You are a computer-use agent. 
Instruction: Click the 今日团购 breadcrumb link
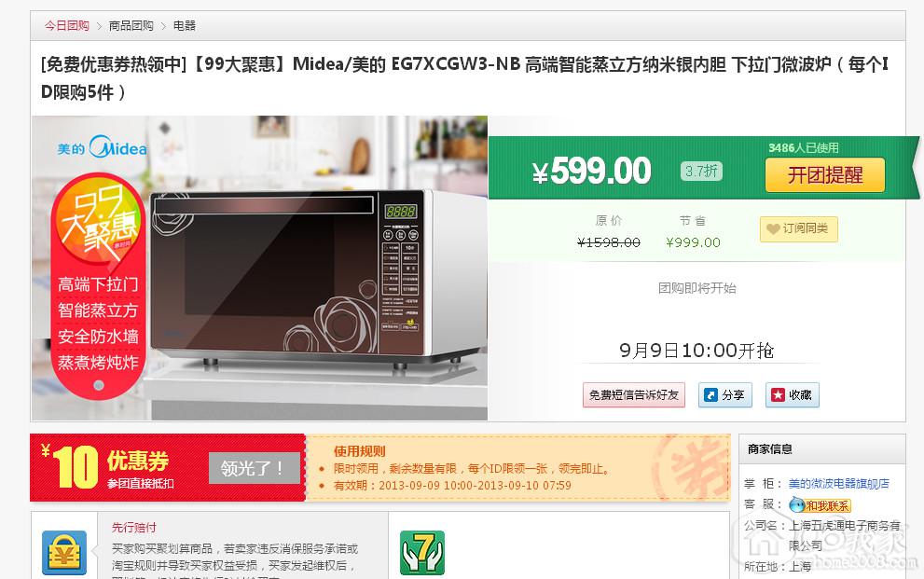coord(66,25)
